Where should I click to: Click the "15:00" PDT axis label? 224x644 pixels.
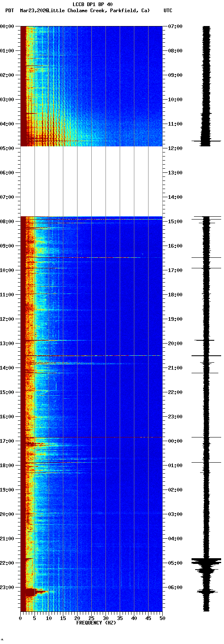coord(7,392)
